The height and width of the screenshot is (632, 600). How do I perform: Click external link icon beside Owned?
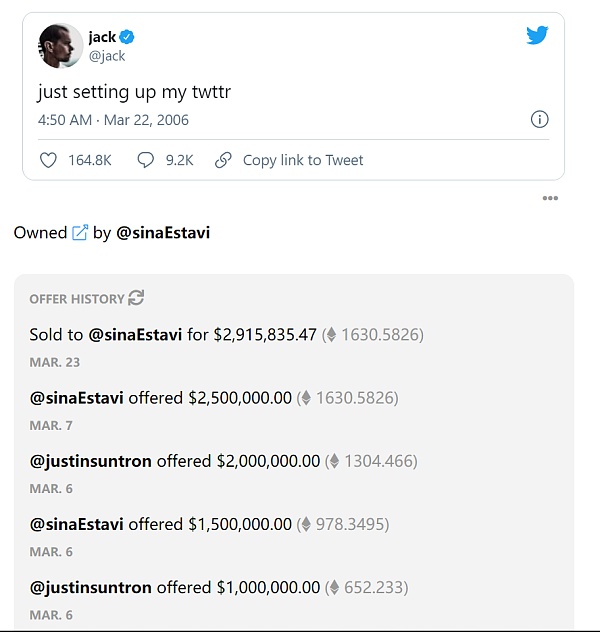pyautogui.click(x=80, y=233)
